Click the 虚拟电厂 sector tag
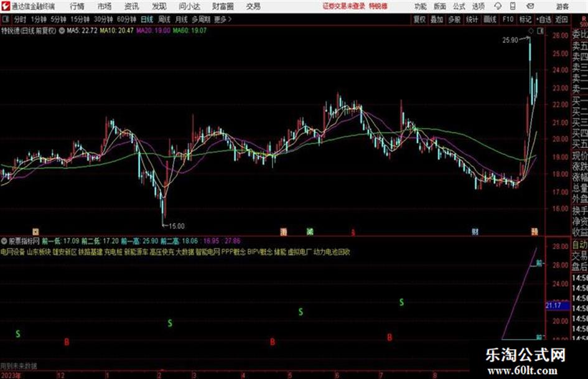Screen dimensions: 588x379 coord(300,252)
